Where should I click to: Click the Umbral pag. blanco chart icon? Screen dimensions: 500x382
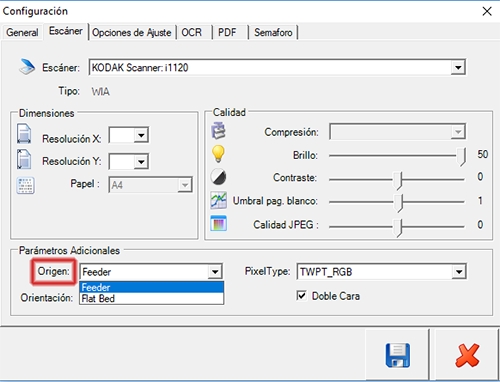[x=218, y=200]
